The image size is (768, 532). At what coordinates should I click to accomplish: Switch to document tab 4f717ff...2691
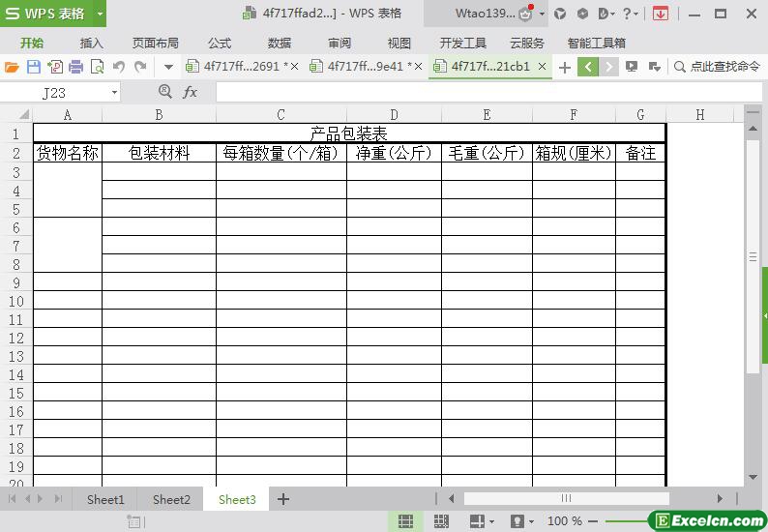click(x=241, y=66)
